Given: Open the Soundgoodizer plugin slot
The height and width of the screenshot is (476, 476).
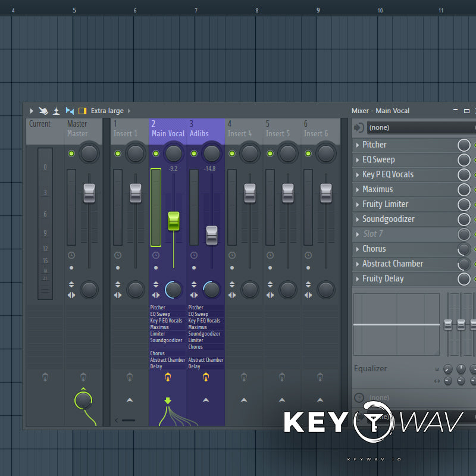Looking at the screenshot, I should (x=388, y=219).
